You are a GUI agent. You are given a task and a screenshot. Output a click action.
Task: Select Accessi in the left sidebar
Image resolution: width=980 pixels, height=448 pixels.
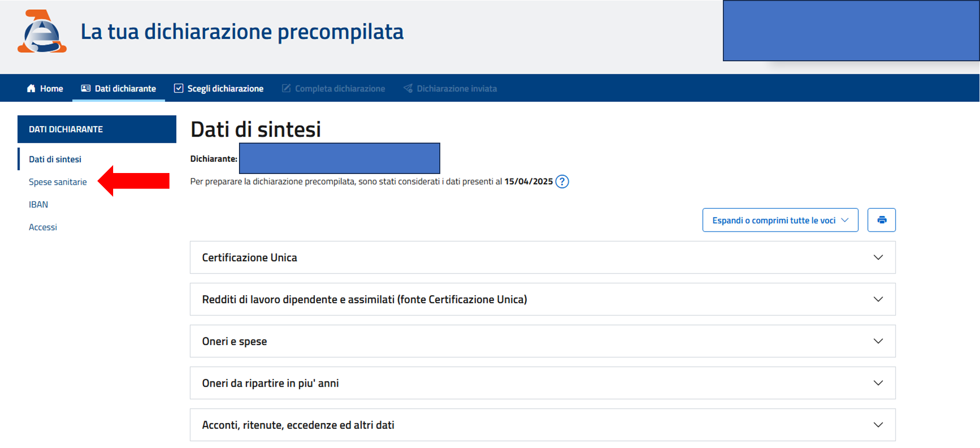click(x=43, y=227)
